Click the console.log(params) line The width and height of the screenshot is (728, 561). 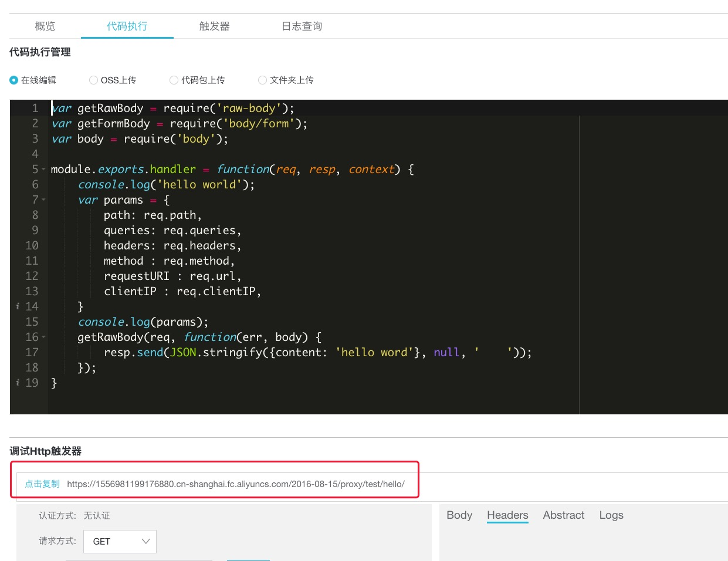click(x=143, y=322)
